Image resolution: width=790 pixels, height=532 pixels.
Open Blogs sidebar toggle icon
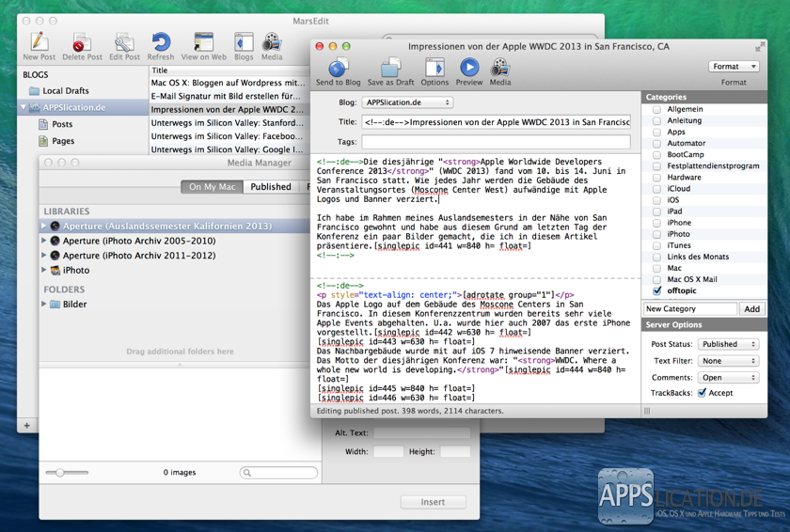click(x=244, y=41)
